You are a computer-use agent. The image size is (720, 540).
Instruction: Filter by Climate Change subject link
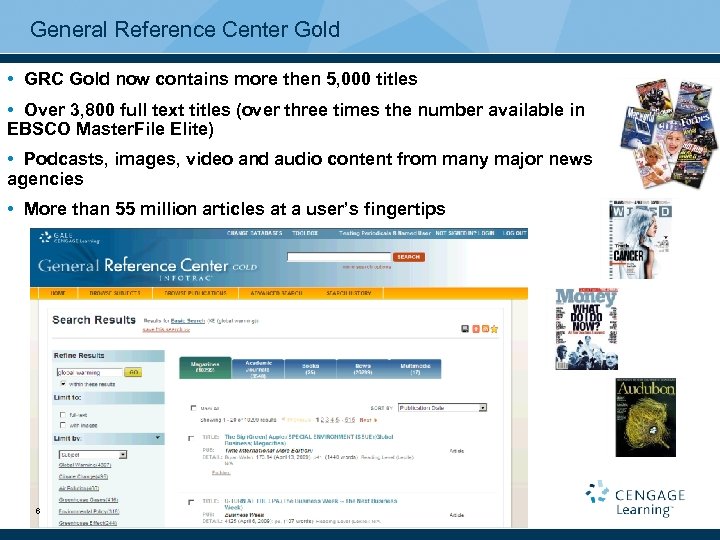[x=84, y=477]
